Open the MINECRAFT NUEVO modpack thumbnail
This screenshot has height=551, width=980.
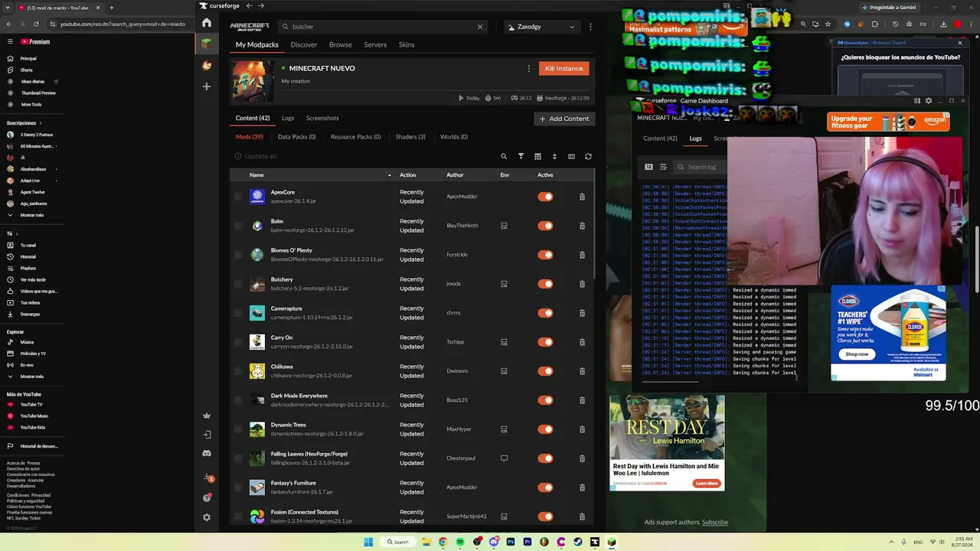253,82
